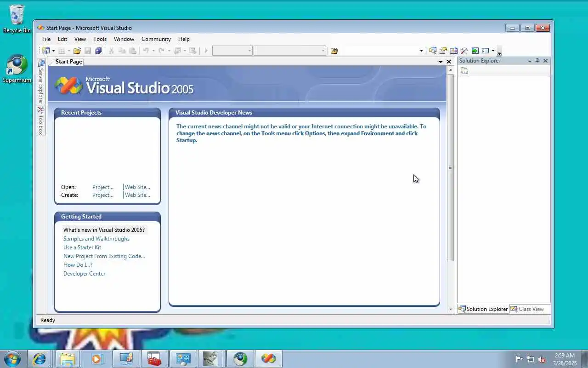Open the Help menu
The height and width of the screenshot is (368, 588).
pos(184,39)
